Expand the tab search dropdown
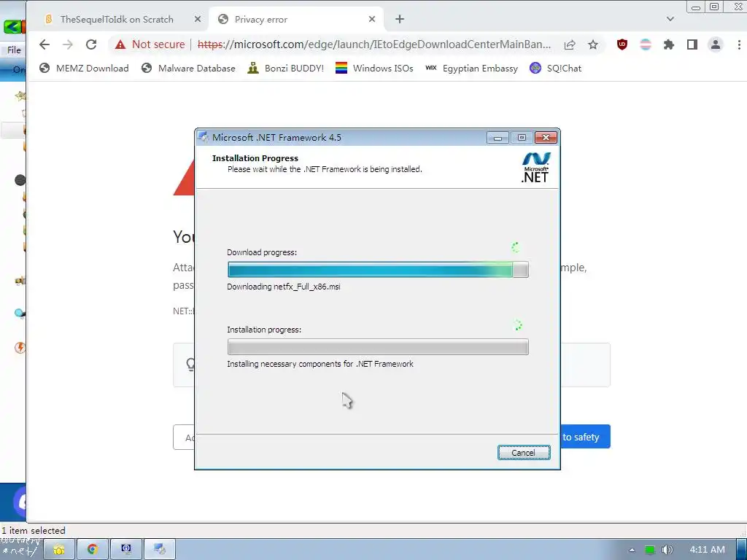Image resolution: width=747 pixels, height=560 pixels. click(x=670, y=19)
